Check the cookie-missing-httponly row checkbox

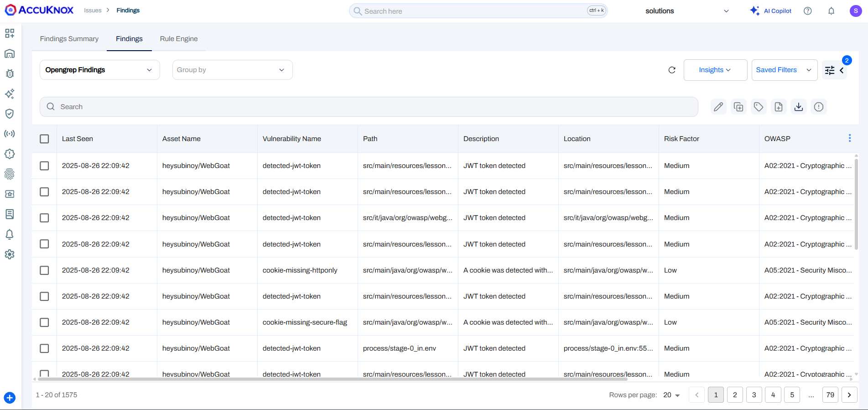(x=44, y=270)
